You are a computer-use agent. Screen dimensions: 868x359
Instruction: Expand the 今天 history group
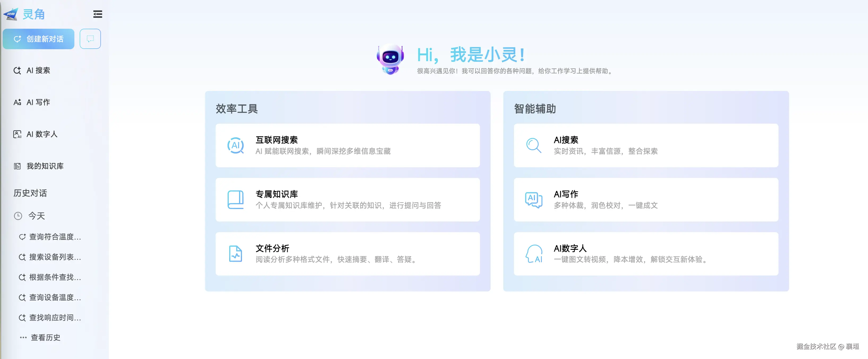[x=36, y=216]
